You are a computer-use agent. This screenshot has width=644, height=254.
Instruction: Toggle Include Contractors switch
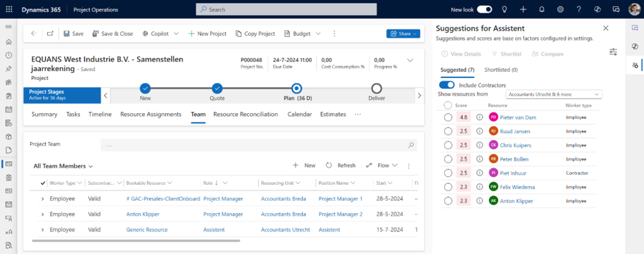(x=447, y=85)
